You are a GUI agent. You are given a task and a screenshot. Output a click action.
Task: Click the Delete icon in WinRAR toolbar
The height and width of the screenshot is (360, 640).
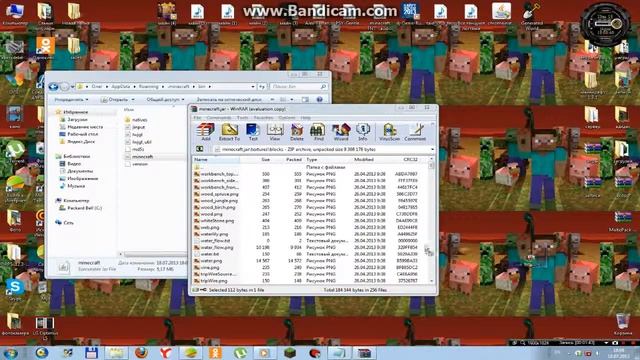click(x=297, y=132)
